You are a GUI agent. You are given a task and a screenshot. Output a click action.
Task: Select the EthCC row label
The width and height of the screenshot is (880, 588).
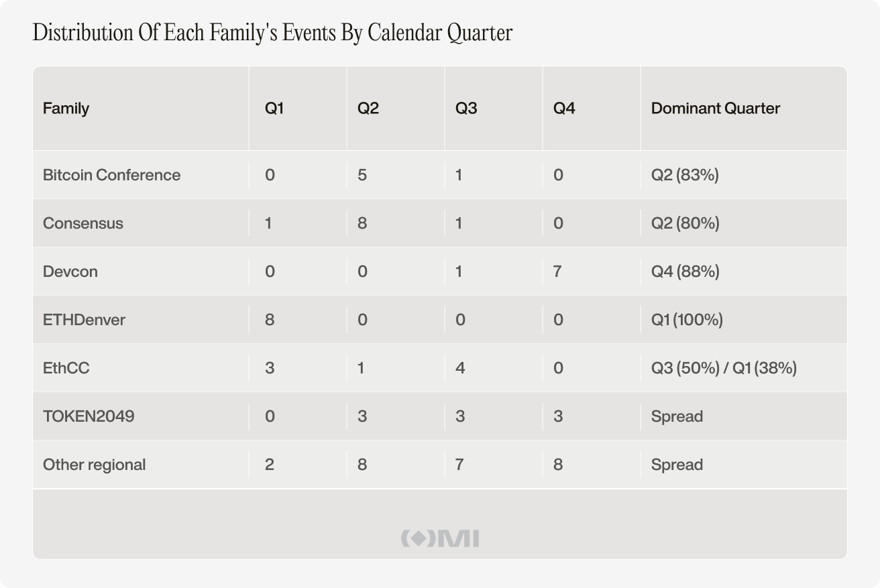pos(66,368)
